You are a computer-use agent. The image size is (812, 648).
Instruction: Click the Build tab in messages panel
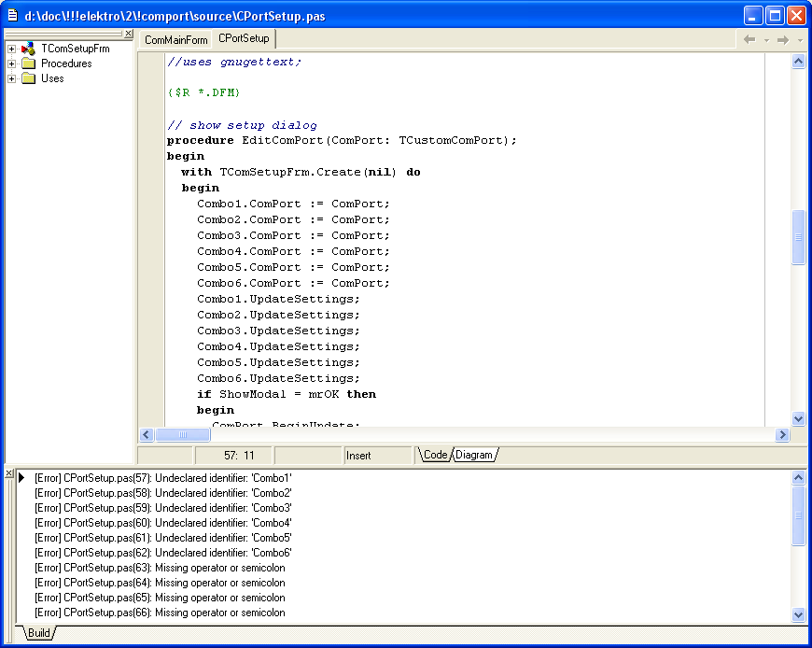[39, 633]
